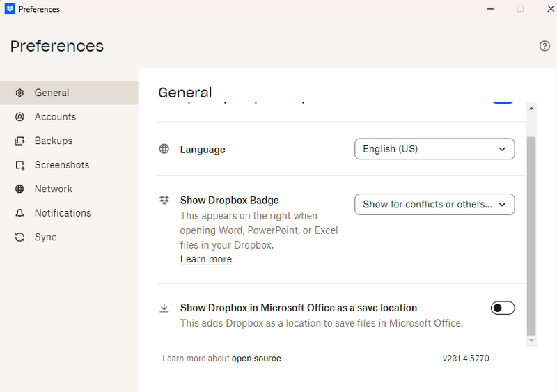This screenshot has height=392, width=557.
Task: Click the Backups icon in sidebar
Action: 20,141
